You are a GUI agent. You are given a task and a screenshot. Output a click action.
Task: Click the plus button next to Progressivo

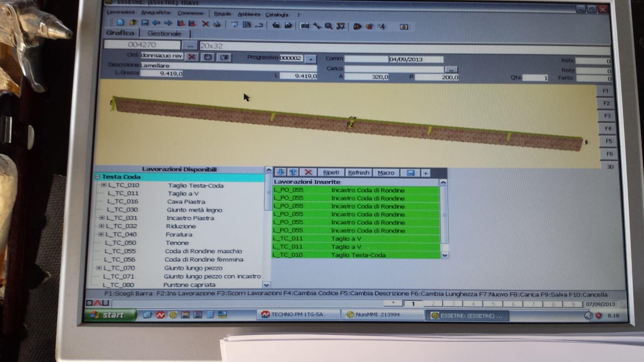311,59
